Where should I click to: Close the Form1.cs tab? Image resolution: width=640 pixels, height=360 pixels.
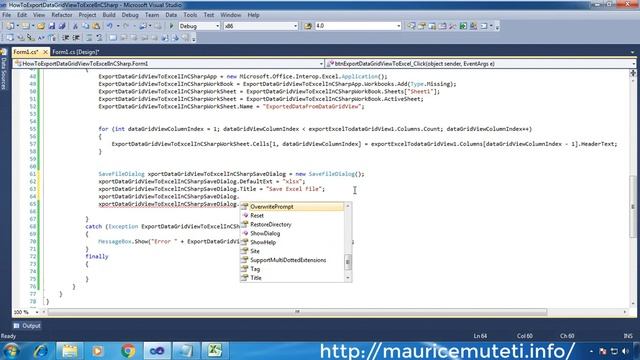[x=45, y=52]
